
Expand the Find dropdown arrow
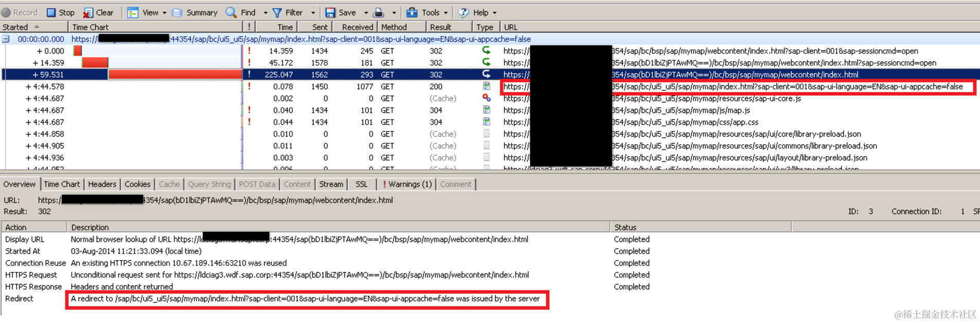[x=266, y=13]
